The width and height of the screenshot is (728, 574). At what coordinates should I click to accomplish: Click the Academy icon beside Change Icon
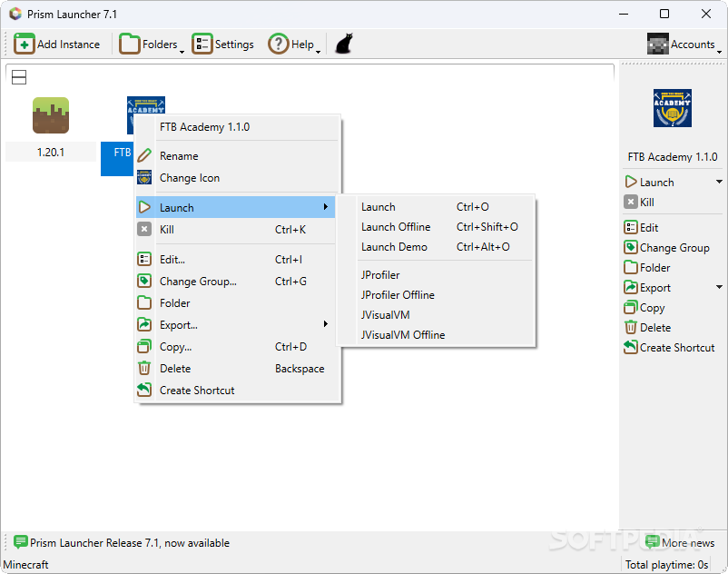tap(144, 177)
